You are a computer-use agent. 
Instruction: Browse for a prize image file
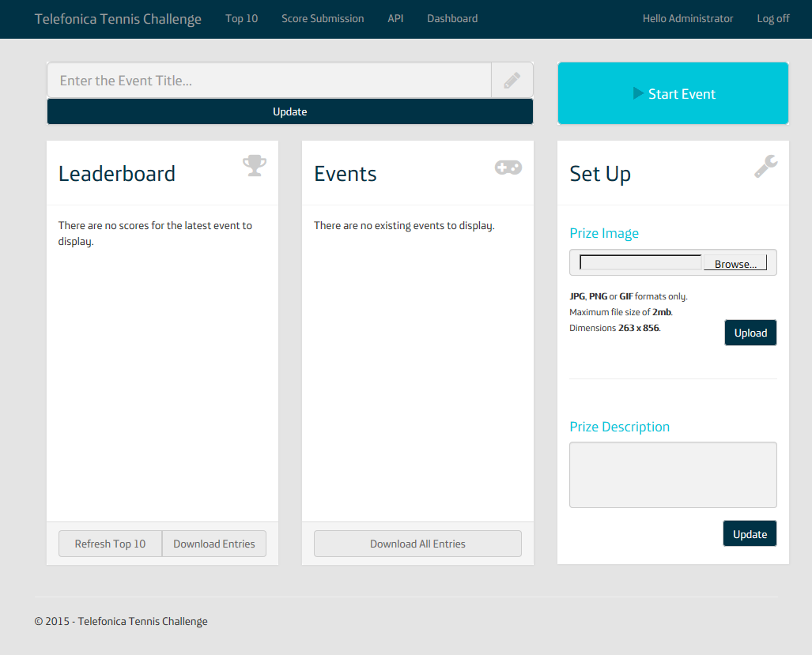point(735,263)
